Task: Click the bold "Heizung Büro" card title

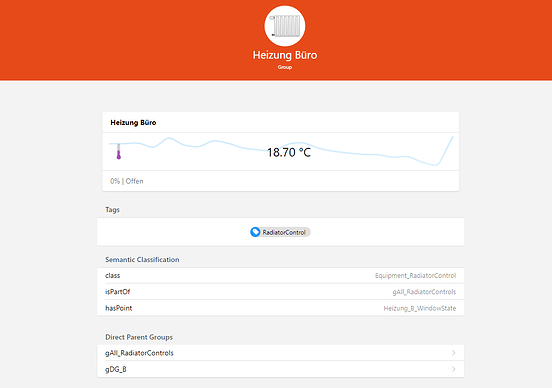Action: coord(133,123)
